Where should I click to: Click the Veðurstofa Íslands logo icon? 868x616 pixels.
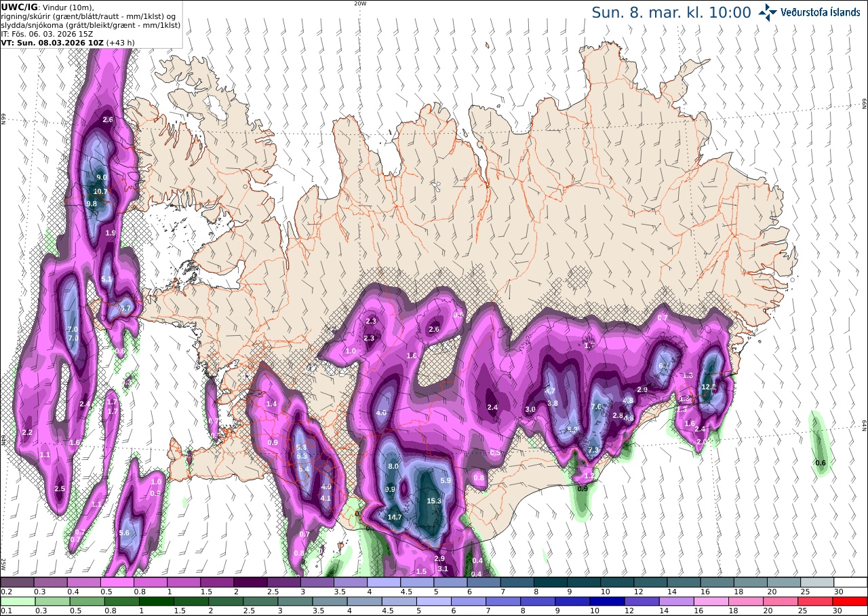tap(768, 12)
